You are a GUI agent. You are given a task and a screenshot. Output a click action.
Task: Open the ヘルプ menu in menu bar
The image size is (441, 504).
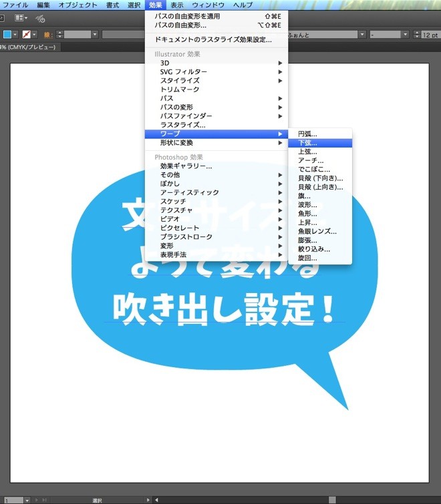tap(243, 5)
